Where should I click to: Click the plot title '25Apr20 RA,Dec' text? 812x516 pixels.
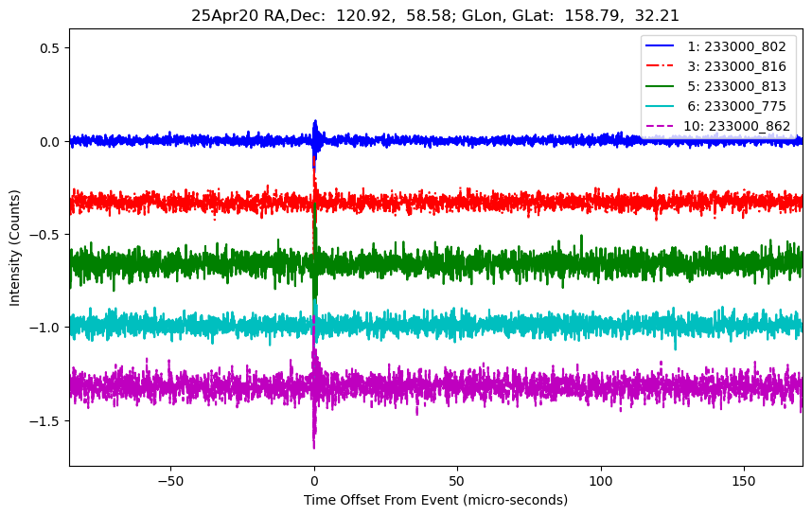pos(435,15)
